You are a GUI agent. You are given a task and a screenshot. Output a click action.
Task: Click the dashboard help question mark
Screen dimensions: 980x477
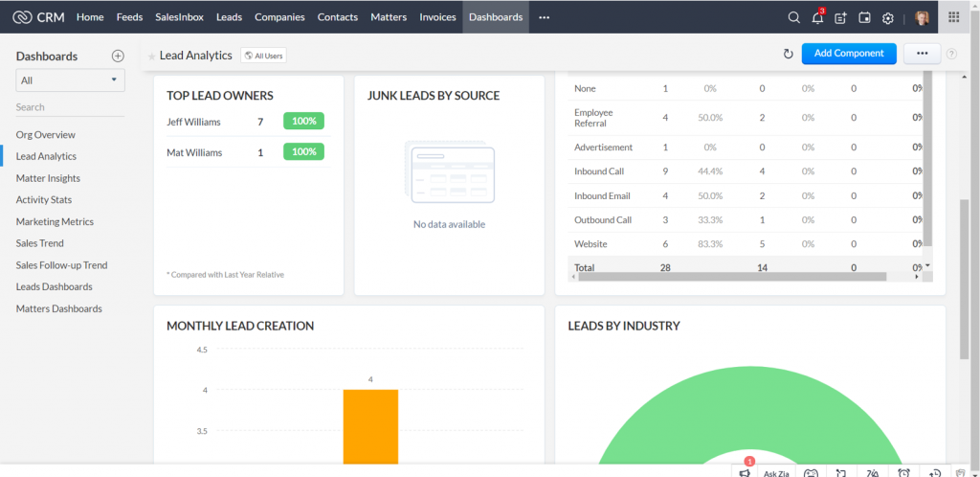click(951, 55)
